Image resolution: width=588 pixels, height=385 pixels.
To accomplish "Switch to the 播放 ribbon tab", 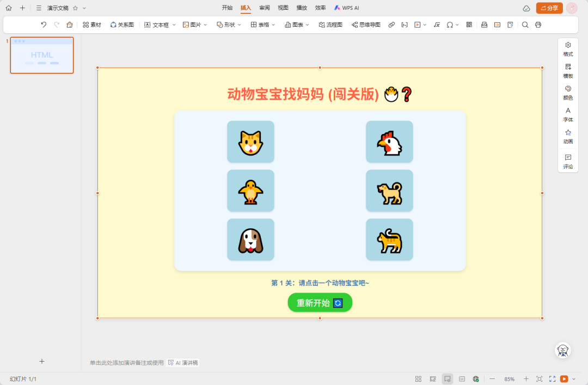I will pyautogui.click(x=302, y=8).
